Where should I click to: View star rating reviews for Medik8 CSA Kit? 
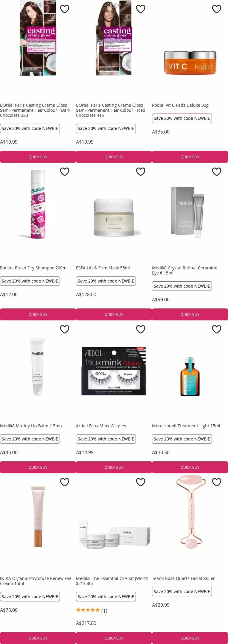click(x=91, y=611)
